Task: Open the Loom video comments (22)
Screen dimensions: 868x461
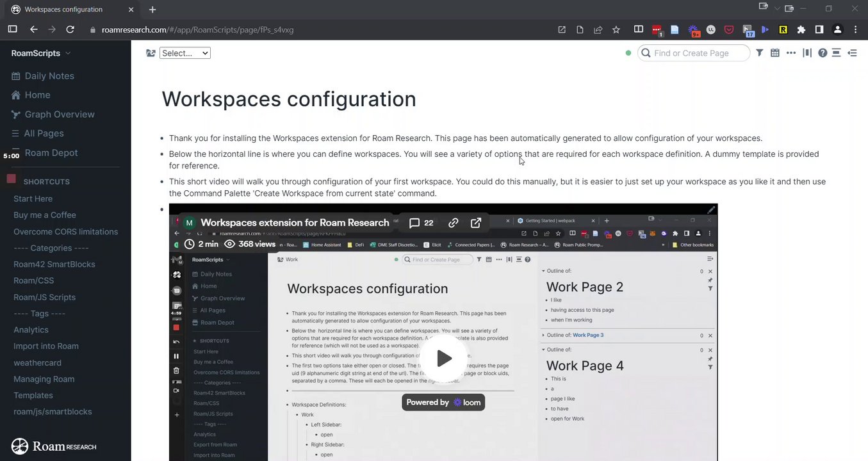Action: 421,223
